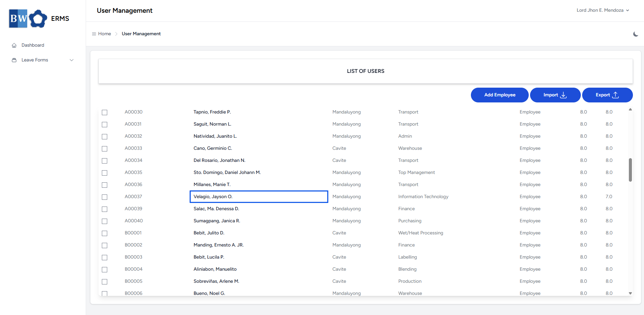Click the Export button
This screenshot has width=644, height=315.
pos(607,95)
